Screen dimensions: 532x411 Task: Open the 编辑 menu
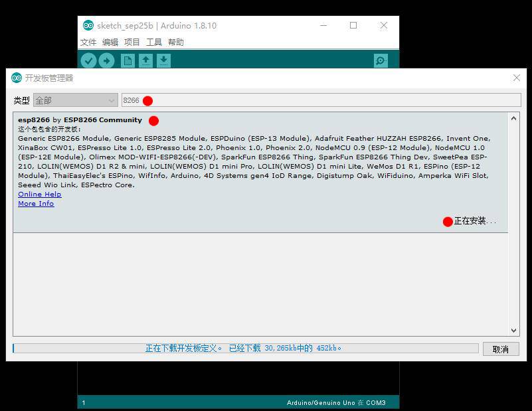tap(110, 42)
